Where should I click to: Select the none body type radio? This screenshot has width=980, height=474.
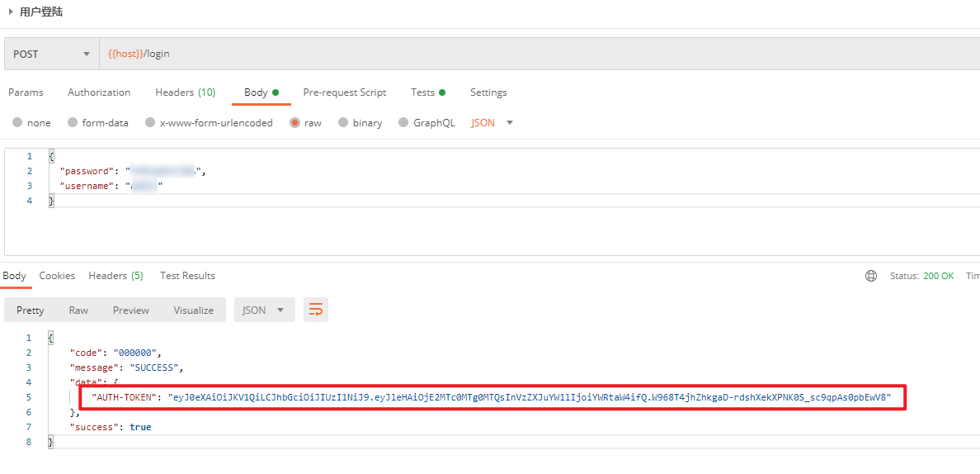[x=17, y=123]
